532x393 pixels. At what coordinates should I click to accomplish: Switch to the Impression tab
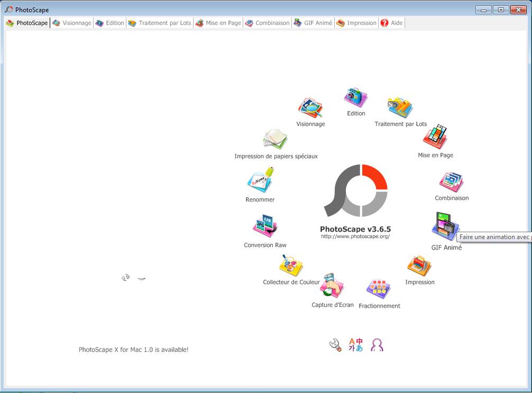coord(356,23)
